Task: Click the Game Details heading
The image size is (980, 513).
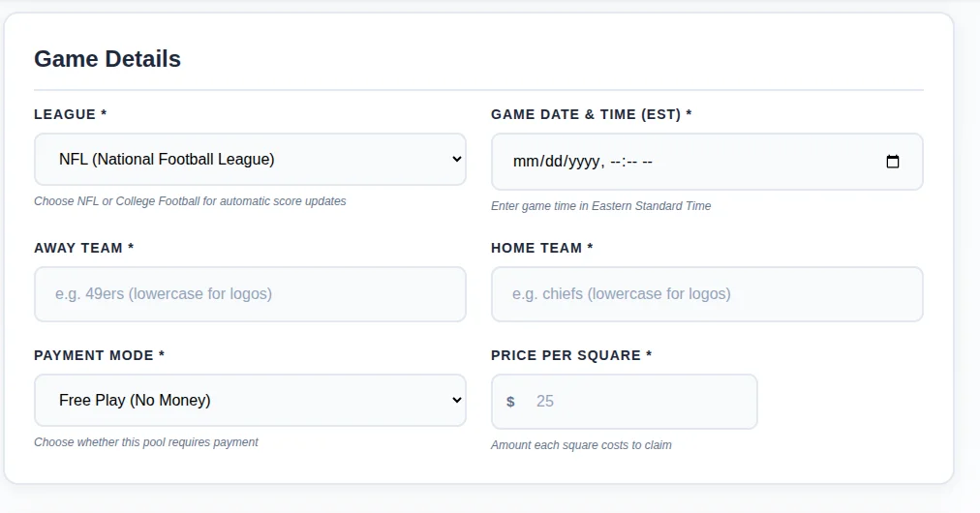Action: [x=107, y=59]
